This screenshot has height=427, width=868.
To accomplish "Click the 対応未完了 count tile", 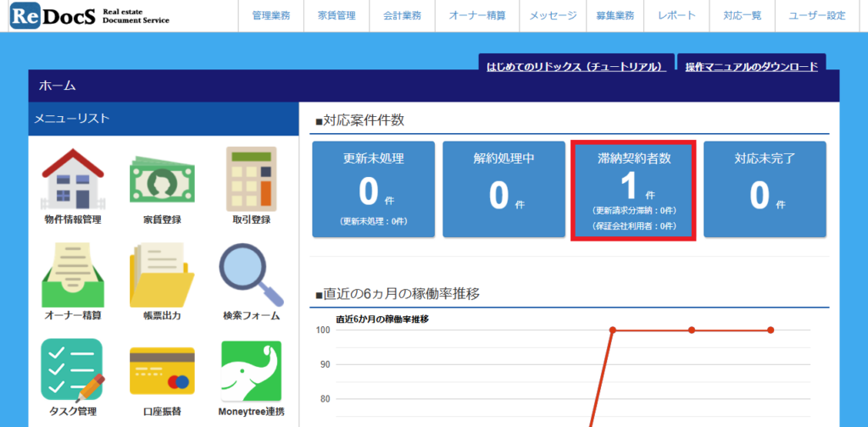I will [765, 189].
